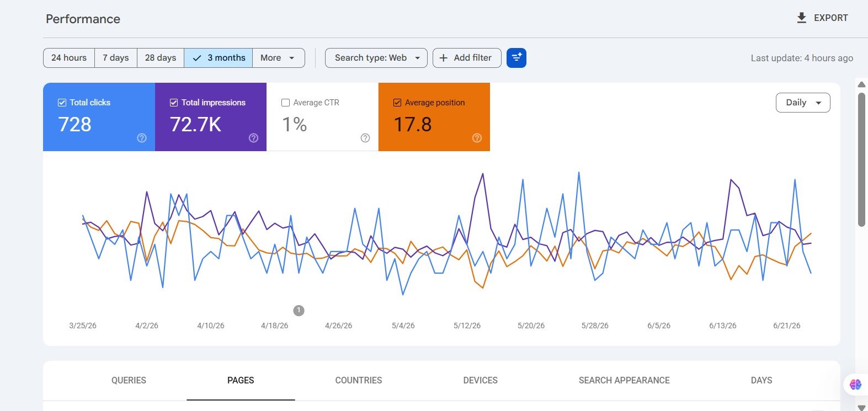
Task: Open help icon on Average position card
Action: 477,138
